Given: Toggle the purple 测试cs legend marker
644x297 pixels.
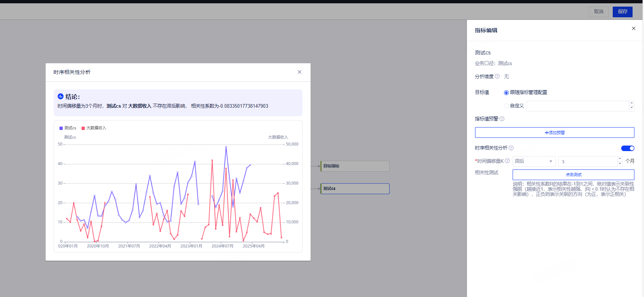Looking at the screenshot, I should pos(61,128).
